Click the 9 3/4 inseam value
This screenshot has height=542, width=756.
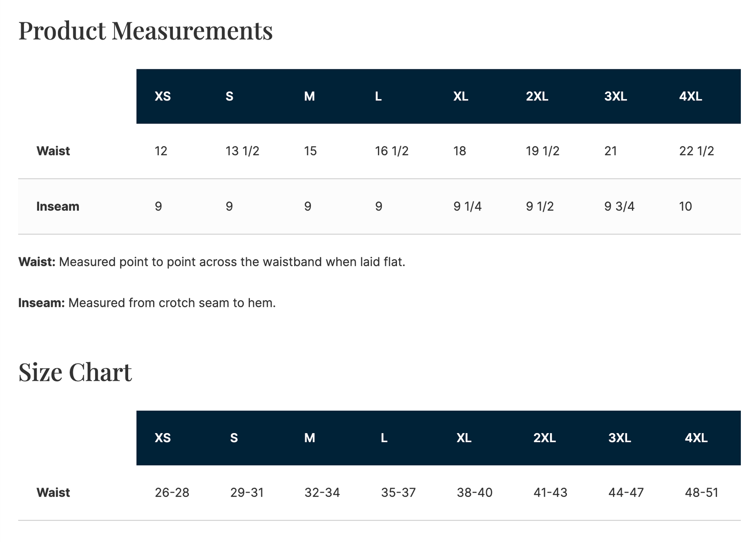[619, 206]
